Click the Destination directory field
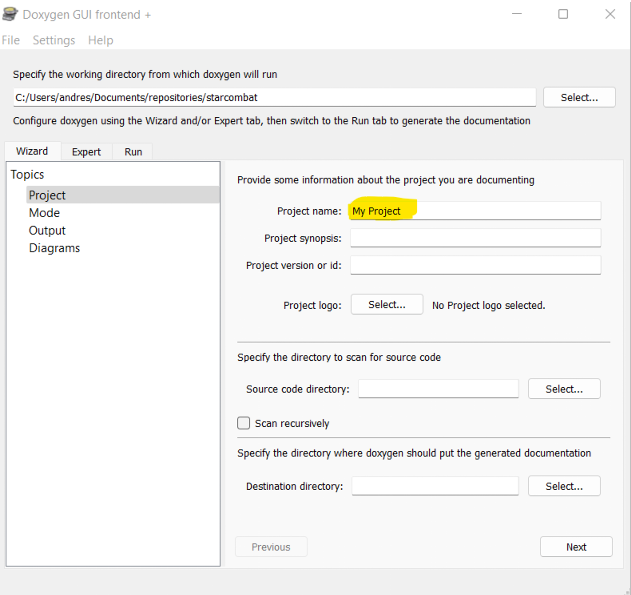 coord(435,486)
